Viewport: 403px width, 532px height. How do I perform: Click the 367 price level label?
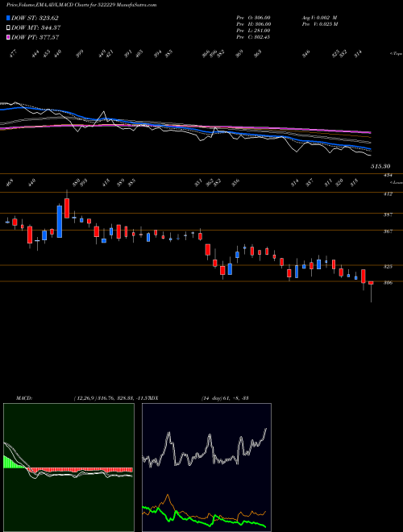[x=388, y=231]
